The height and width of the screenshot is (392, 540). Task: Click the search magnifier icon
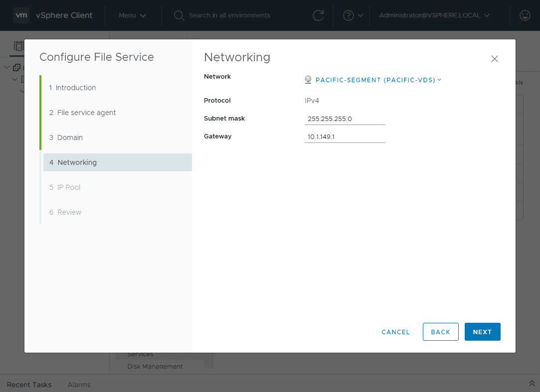pos(179,15)
